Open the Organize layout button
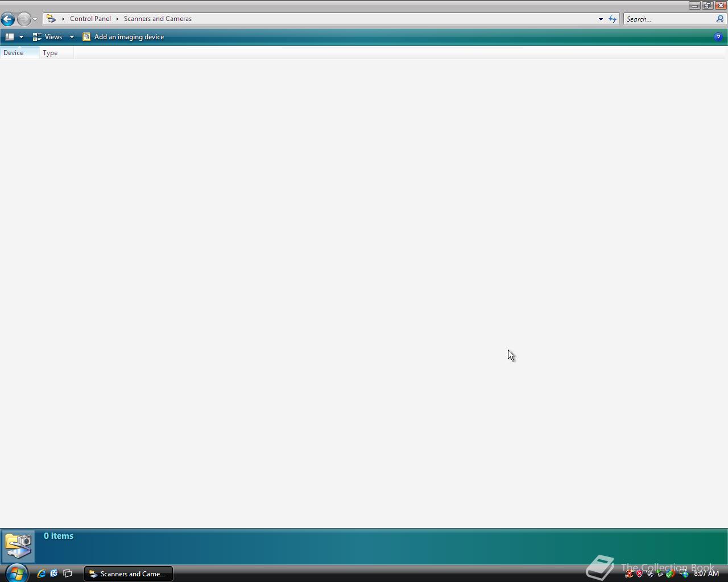 coord(10,37)
